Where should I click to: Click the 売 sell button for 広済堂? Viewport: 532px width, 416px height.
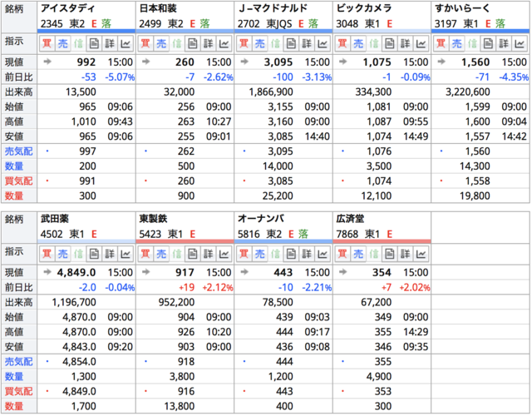[357, 252]
